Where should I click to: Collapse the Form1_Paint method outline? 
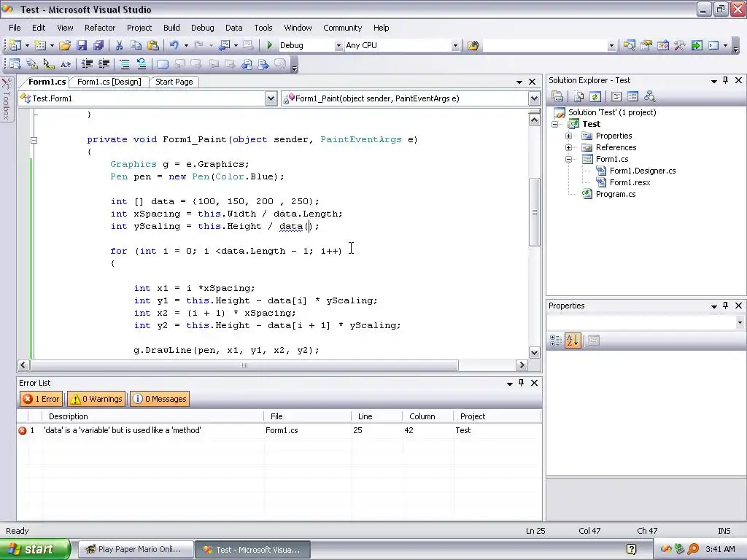click(34, 140)
